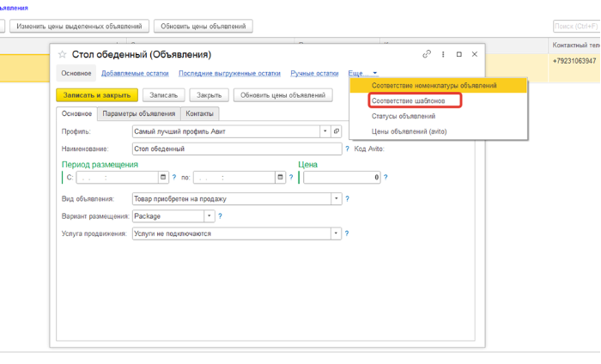Open the Профиль record with the open-form icon
Image resolution: width=601 pixels, height=364 pixels.
click(337, 131)
